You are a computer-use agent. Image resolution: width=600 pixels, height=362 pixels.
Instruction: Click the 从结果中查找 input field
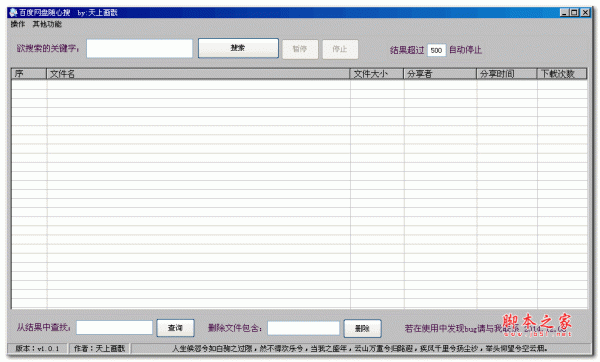114,328
